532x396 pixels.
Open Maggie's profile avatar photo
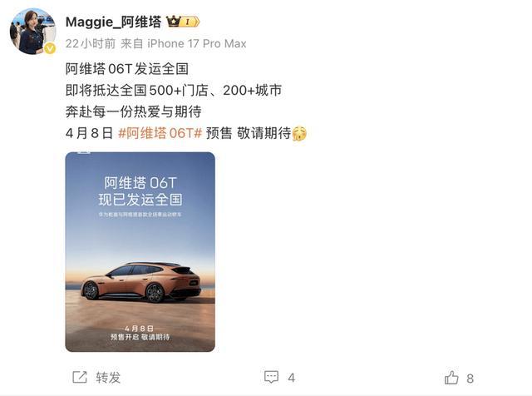click(32, 32)
